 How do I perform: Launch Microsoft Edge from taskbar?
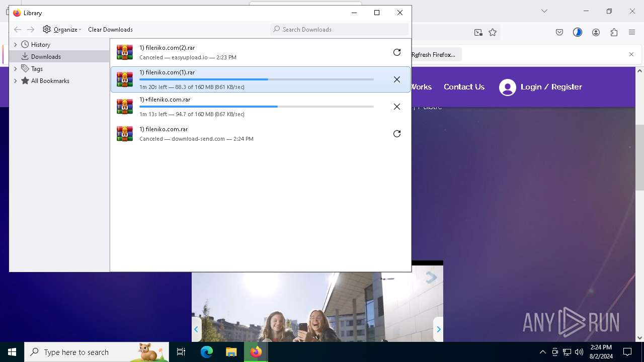point(207,352)
